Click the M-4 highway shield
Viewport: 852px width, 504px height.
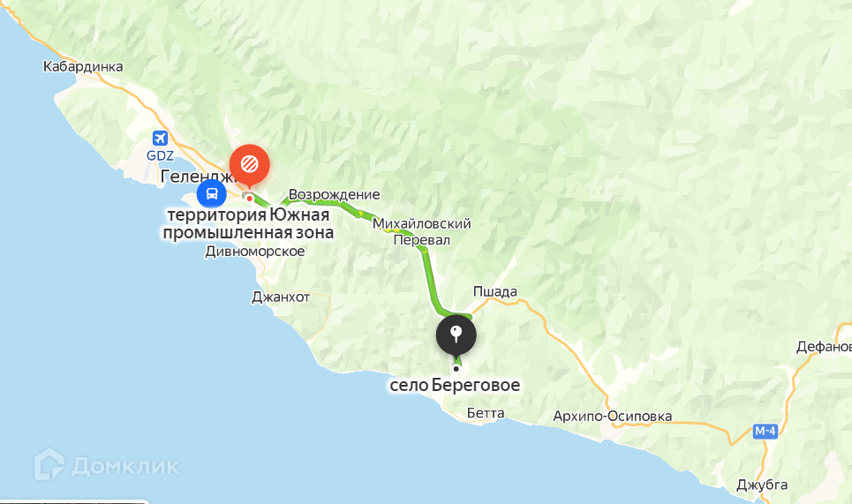pos(765,432)
